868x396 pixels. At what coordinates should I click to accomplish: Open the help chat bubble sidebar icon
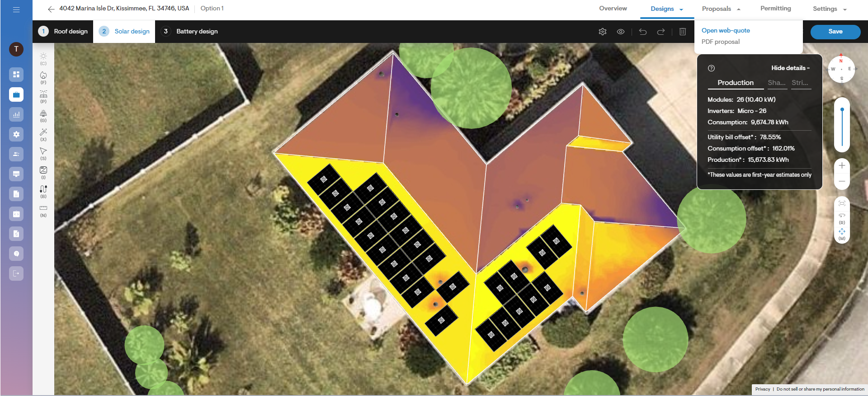click(x=16, y=254)
